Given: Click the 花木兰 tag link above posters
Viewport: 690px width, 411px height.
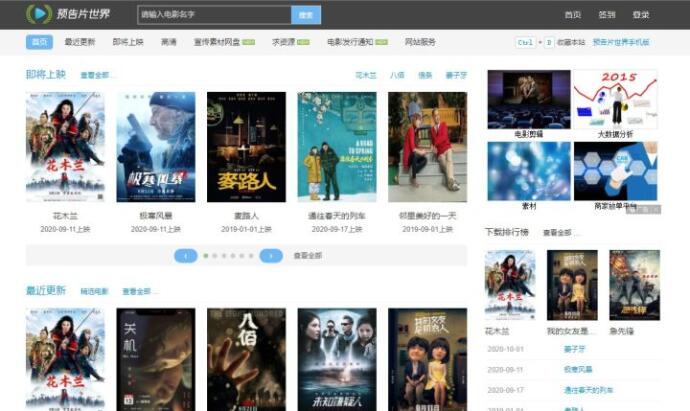Looking at the screenshot, I should tap(366, 75).
